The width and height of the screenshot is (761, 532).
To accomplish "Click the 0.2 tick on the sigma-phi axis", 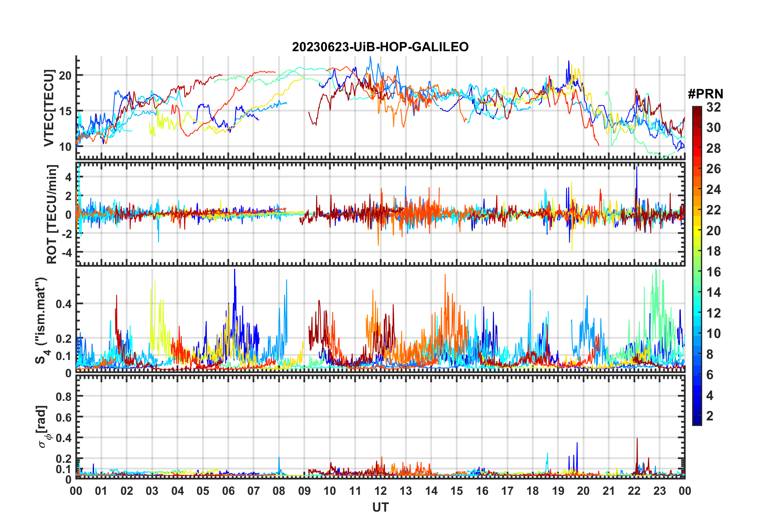I will [64, 459].
